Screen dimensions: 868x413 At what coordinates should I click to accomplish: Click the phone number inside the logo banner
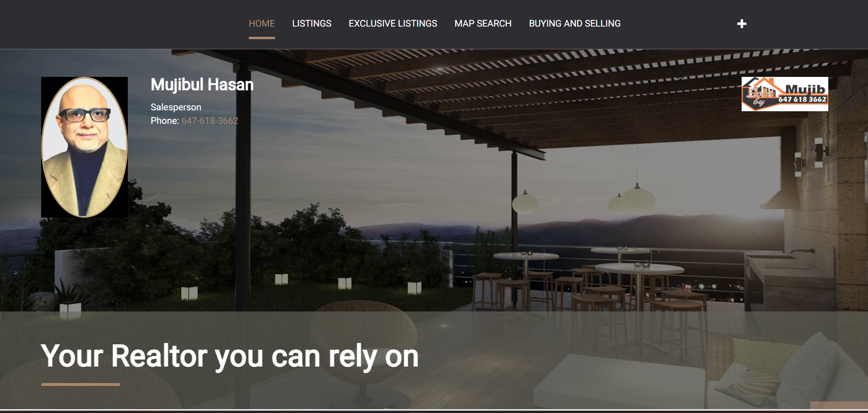(x=802, y=100)
